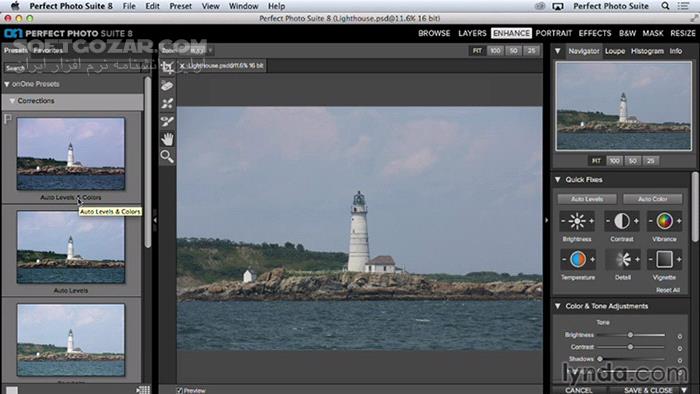Add Vignette with the plus sign

pyautogui.click(x=679, y=259)
